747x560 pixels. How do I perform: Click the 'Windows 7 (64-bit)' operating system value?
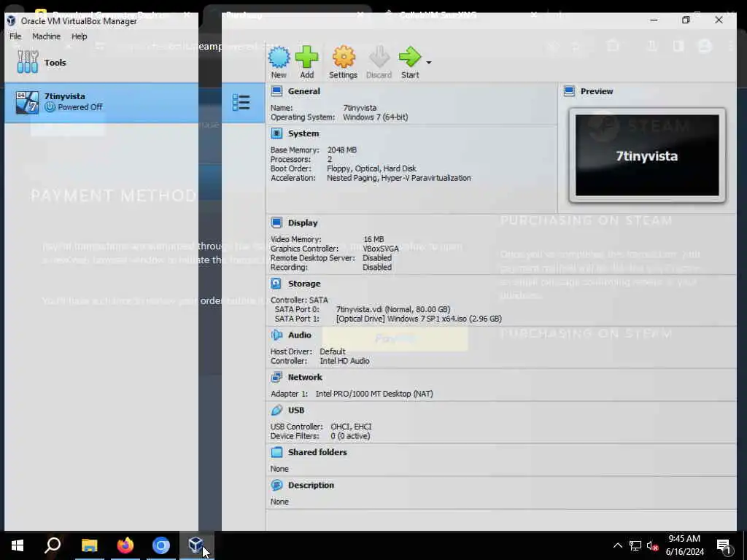pos(376,117)
